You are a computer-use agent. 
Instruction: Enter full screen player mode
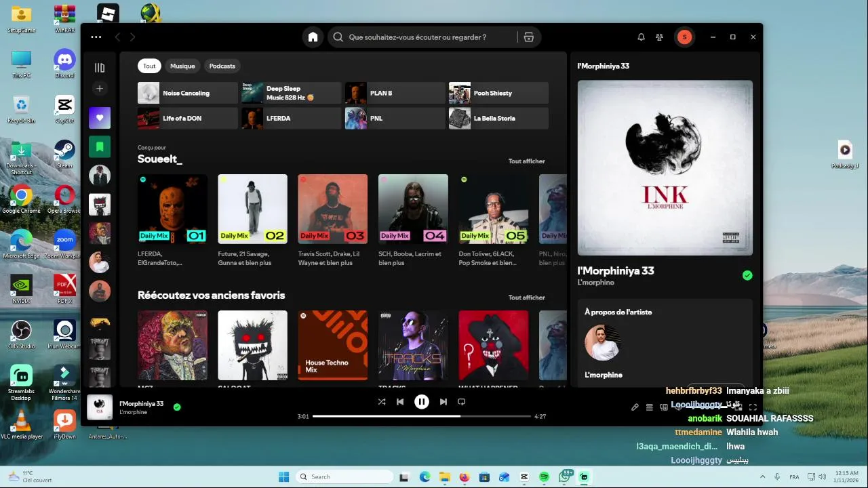tap(753, 407)
